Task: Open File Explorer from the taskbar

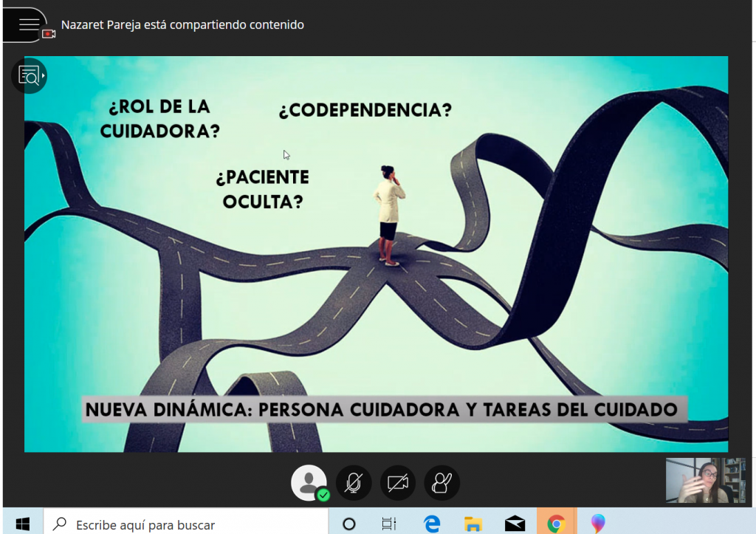Action: 473,524
